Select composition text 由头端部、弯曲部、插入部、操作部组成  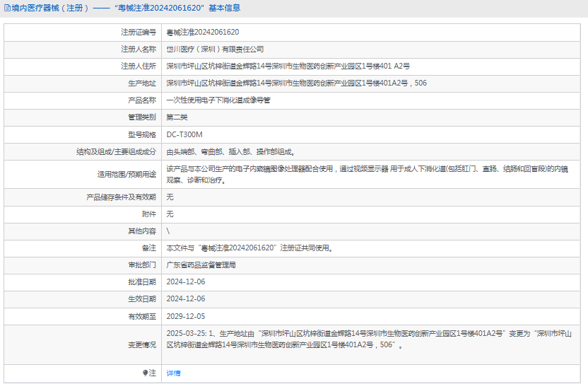pos(231,151)
